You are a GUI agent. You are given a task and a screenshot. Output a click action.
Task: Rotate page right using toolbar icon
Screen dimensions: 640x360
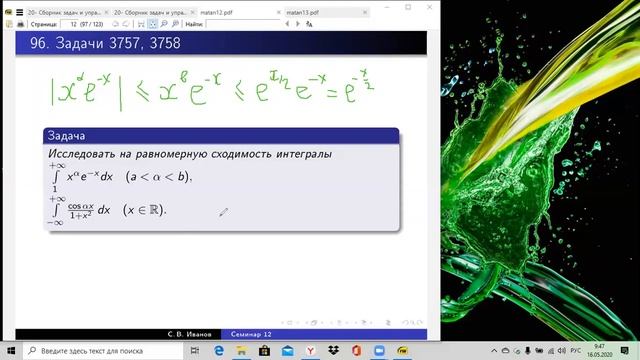click(126, 24)
